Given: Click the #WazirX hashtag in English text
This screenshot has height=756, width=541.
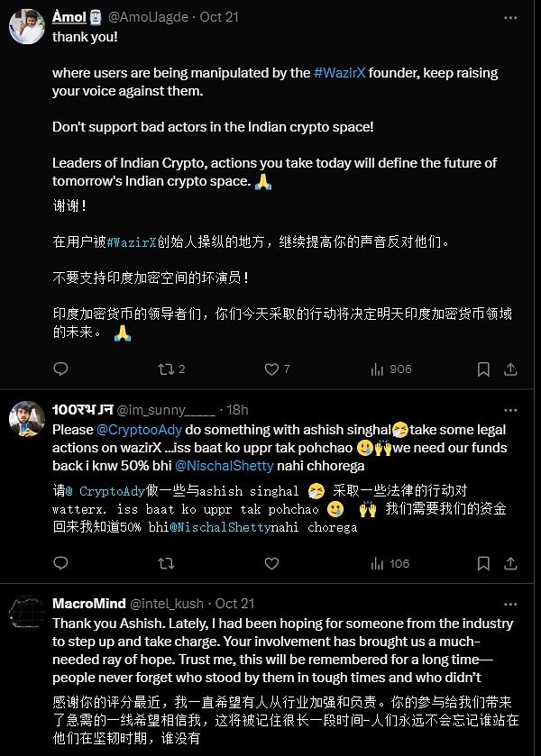Looking at the screenshot, I should 340,73.
